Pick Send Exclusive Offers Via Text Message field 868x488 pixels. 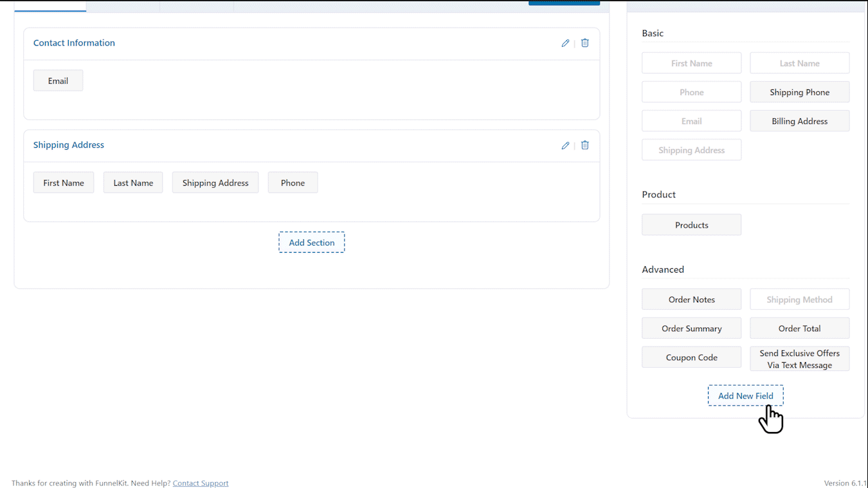(800, 359)
